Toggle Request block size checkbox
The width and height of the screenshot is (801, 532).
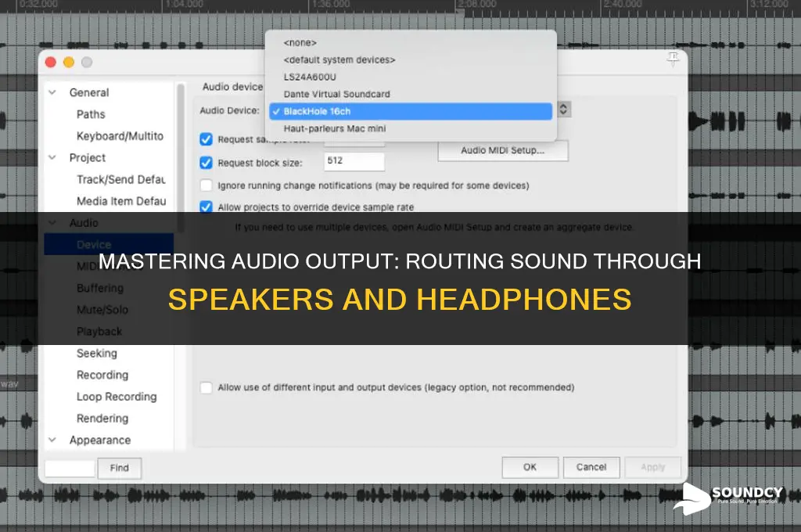click(206, 163)
